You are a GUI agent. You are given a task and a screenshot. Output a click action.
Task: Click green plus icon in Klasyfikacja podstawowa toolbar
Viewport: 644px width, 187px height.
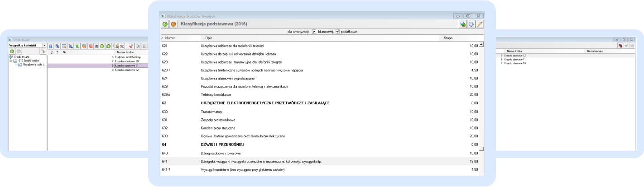click(x=165, y=24)
